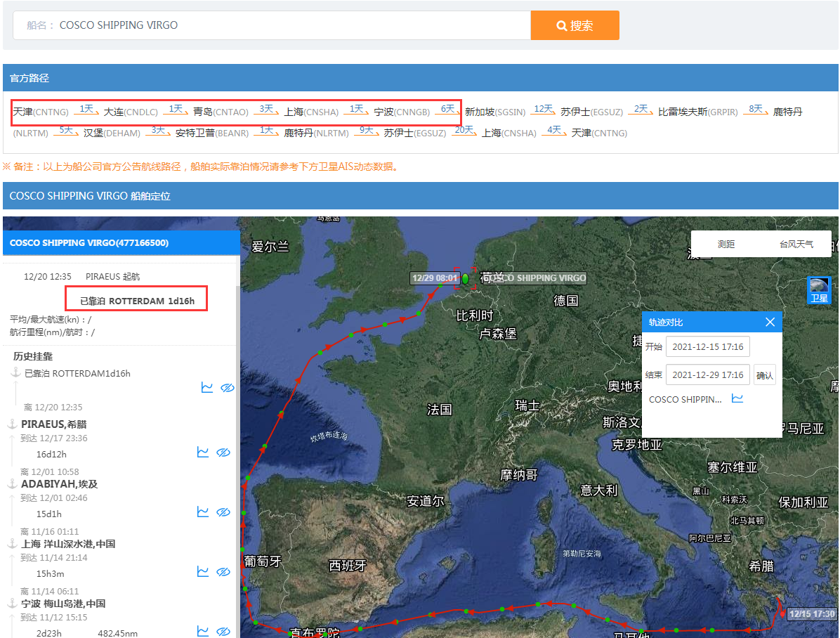Viewport: 840px width, 638px height.
Task: Click the anchor icon beside 上海 洋山深水港
Action: click(x=13, y=544)
